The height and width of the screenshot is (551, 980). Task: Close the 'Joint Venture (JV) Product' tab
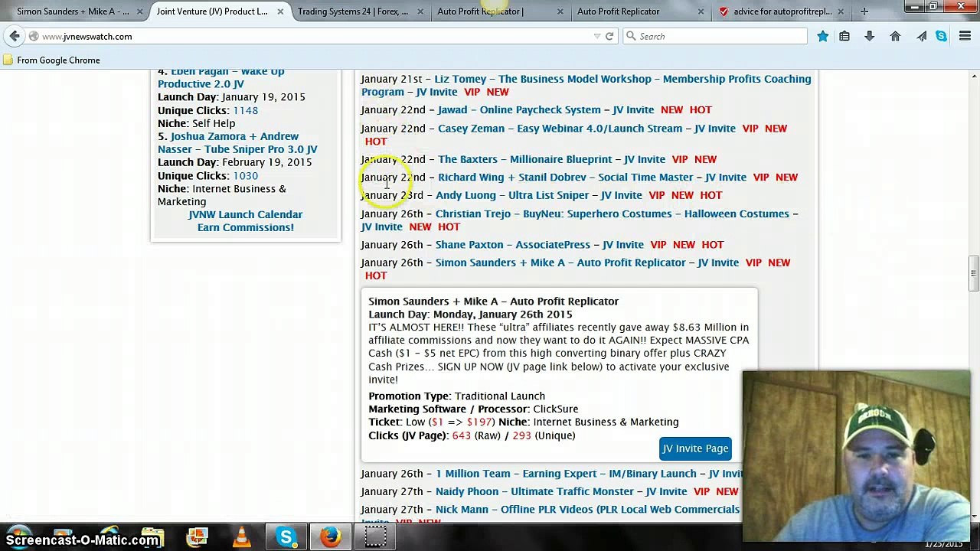(x=280, y=11)
